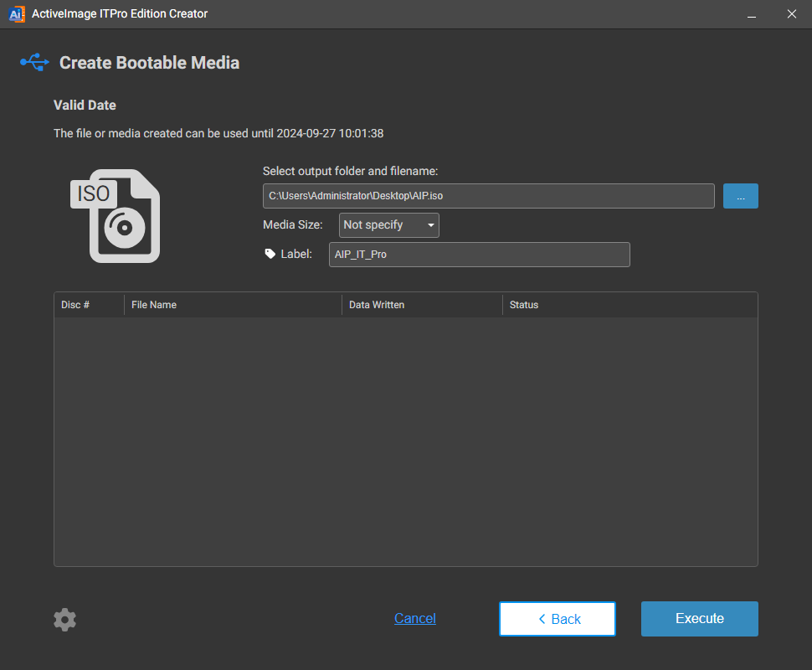Click the Cancel link
Image resolution: width=812 pixels, height=670 pixels.
415,619
